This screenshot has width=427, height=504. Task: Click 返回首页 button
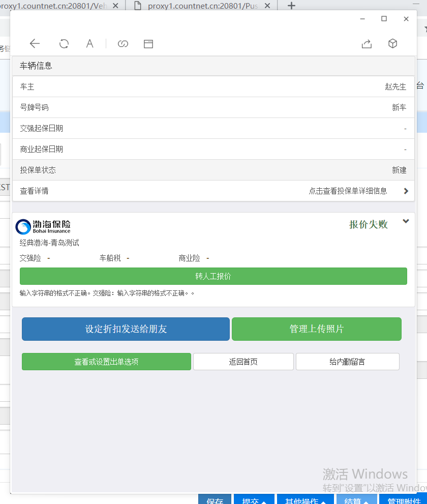click(x=243, y=362)
